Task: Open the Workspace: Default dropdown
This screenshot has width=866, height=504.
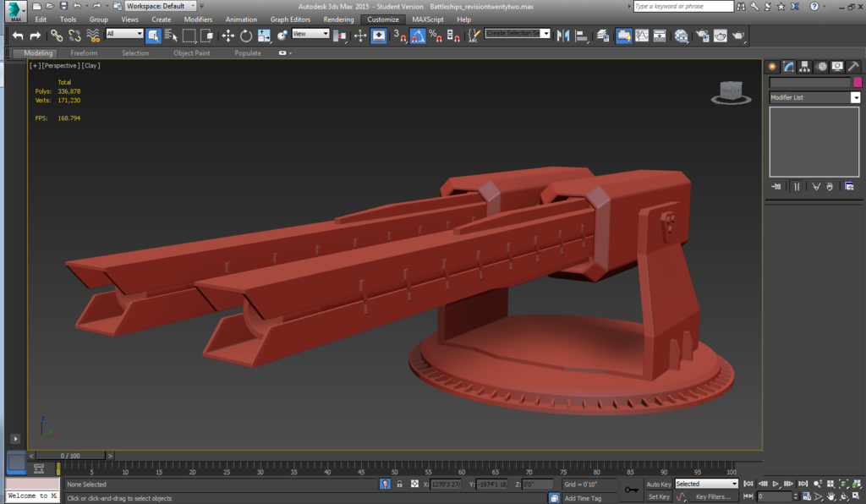Action: tap(161, 6)
